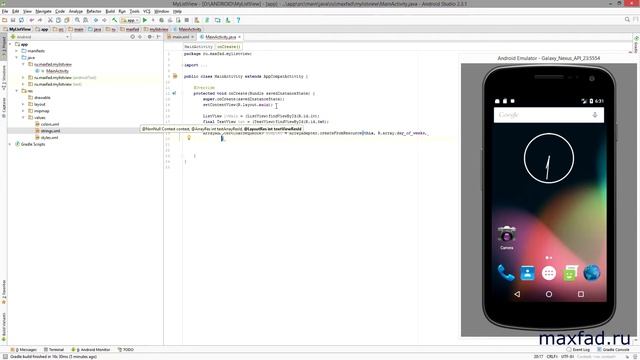This screenshot has width=640, height=360.
Task: Click the yellow lightbulb intention icon
Action: point(189,138)
